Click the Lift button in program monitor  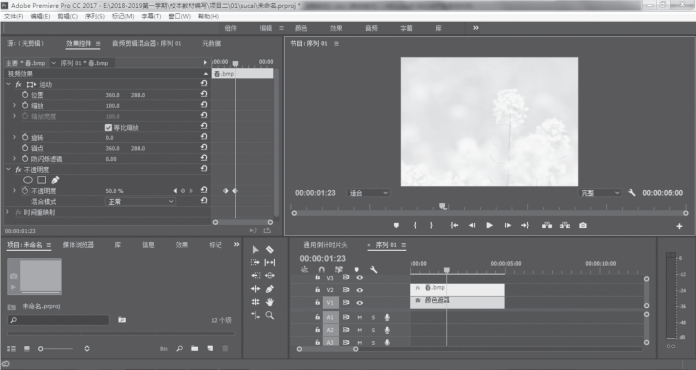pyautogui.click(x=547, y=225)
